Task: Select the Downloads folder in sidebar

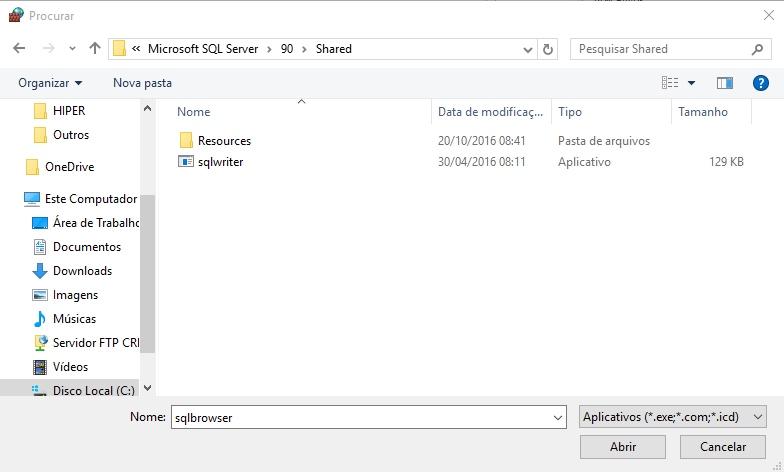Action: 81,271
